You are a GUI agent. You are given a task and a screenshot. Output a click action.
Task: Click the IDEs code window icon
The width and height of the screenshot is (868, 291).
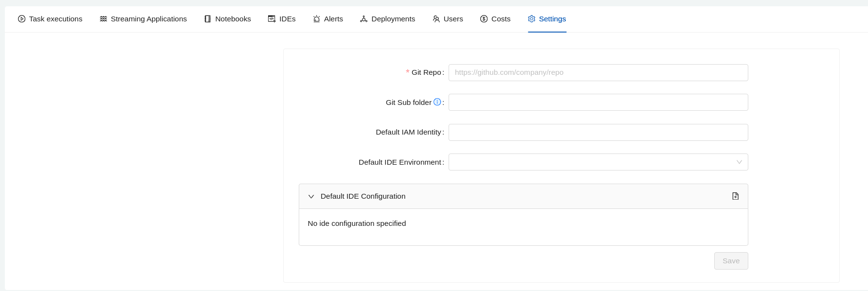tap(271, 19)
